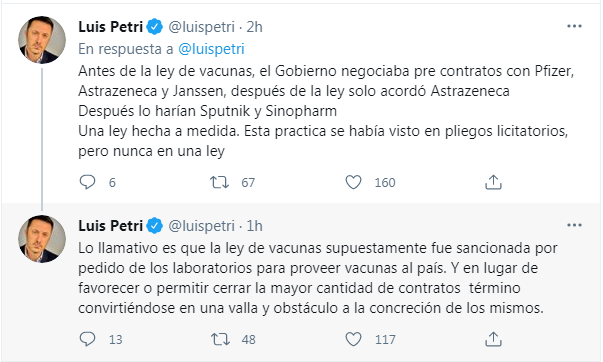Share the second tweet via share icon
The height and width of the screenshot is (362, 603).
tap(493, 339)
